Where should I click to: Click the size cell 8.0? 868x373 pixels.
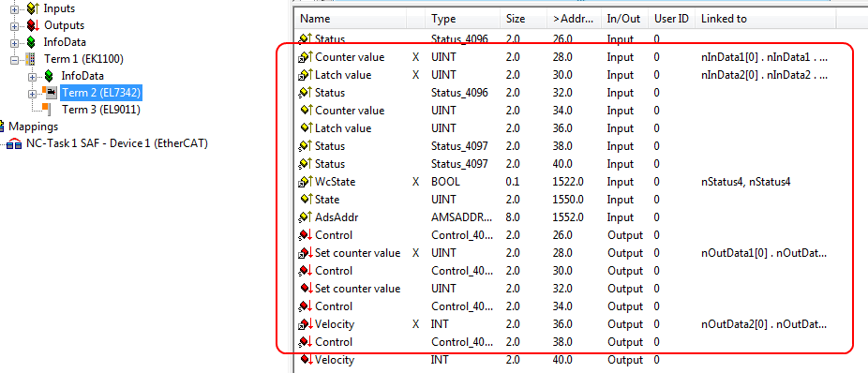point(513,216)
